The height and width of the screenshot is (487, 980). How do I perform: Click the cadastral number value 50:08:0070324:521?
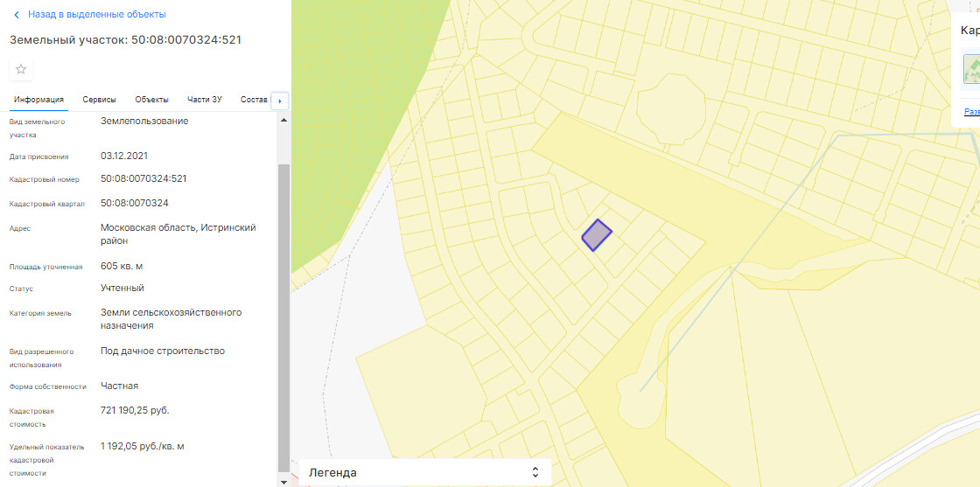143,179
